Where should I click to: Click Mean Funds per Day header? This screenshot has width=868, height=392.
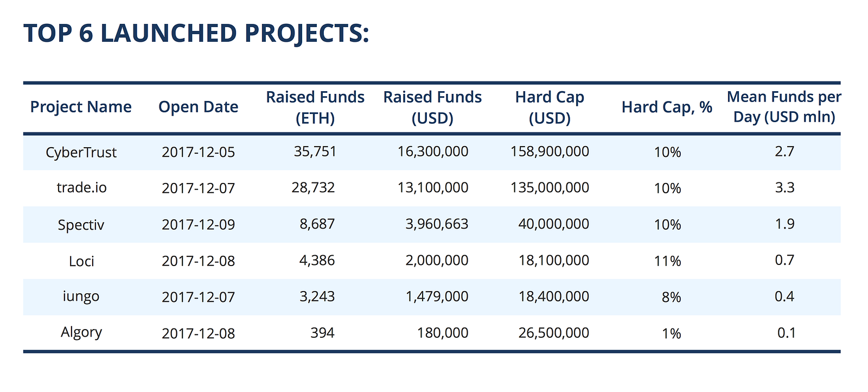point(784,107)
